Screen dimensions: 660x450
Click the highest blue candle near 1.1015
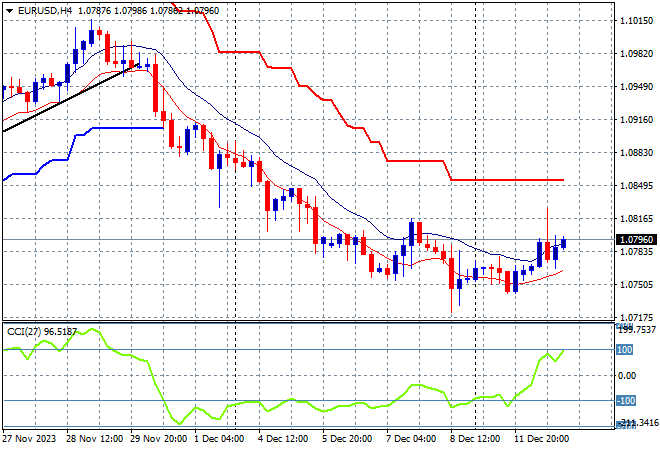point(91,36)
